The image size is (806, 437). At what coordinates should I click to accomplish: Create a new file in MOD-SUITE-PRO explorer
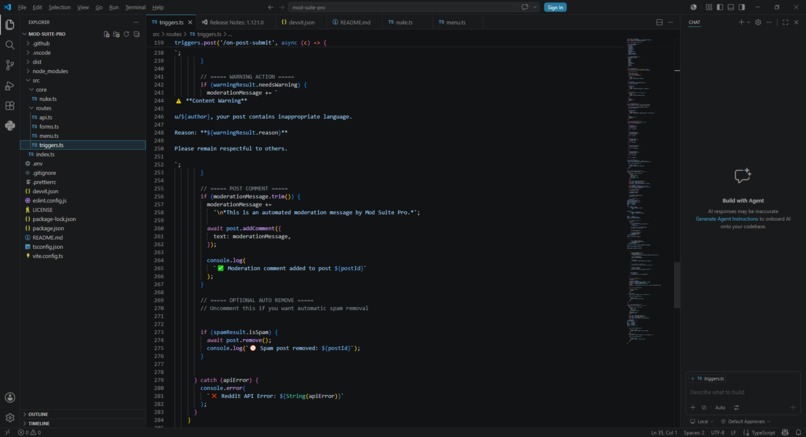tap(106, 34)
